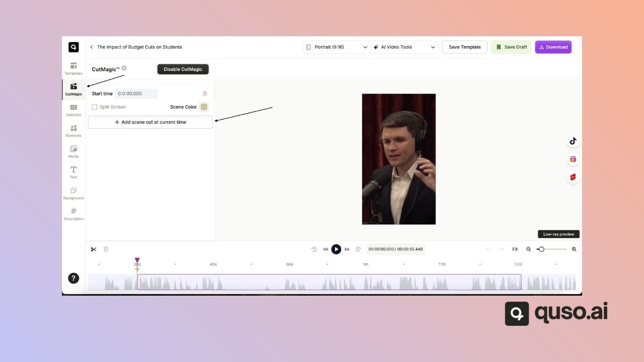This screenshot has width=644, height=362.
Task: Undo the last edit
Action: pos(488,249)
